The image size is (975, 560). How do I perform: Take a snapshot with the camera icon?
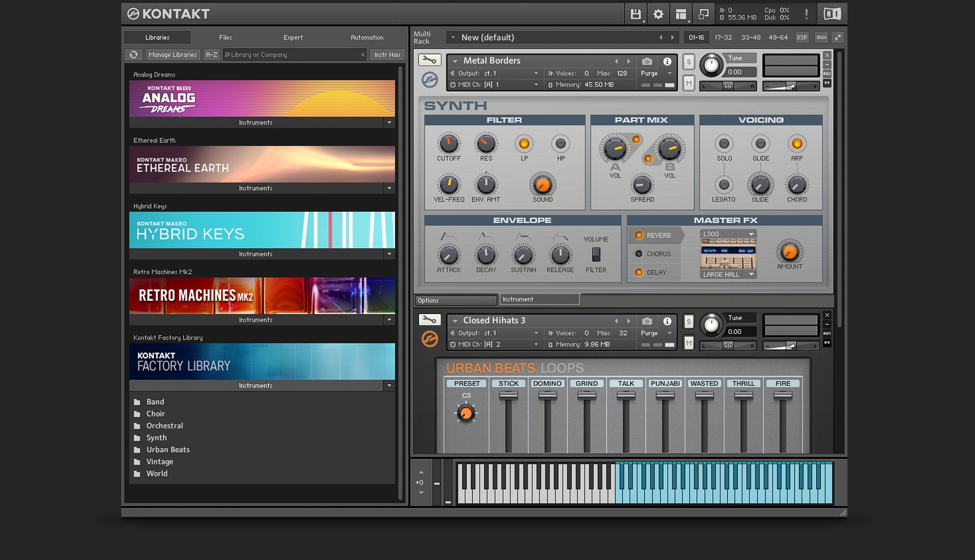(646, 61)
